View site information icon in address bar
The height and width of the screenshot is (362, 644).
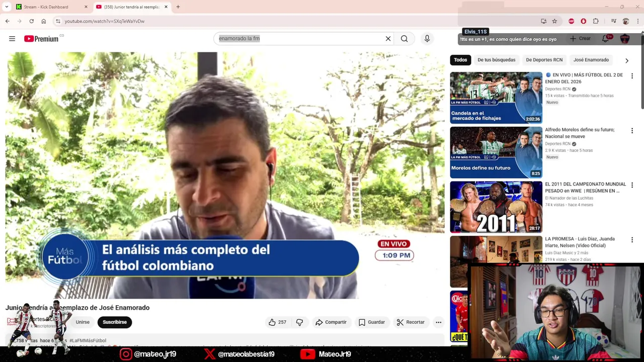(x=58, y=21)
